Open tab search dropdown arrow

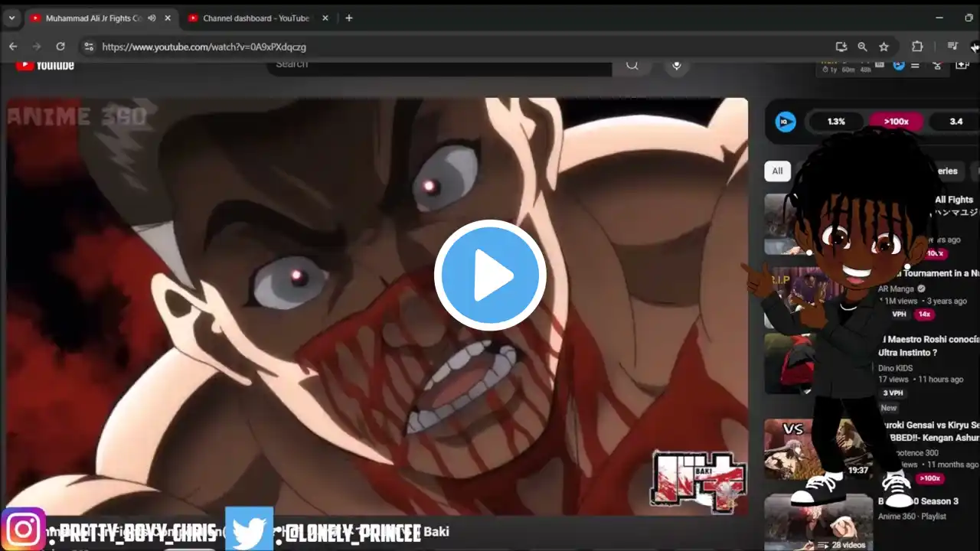[11, 18]
